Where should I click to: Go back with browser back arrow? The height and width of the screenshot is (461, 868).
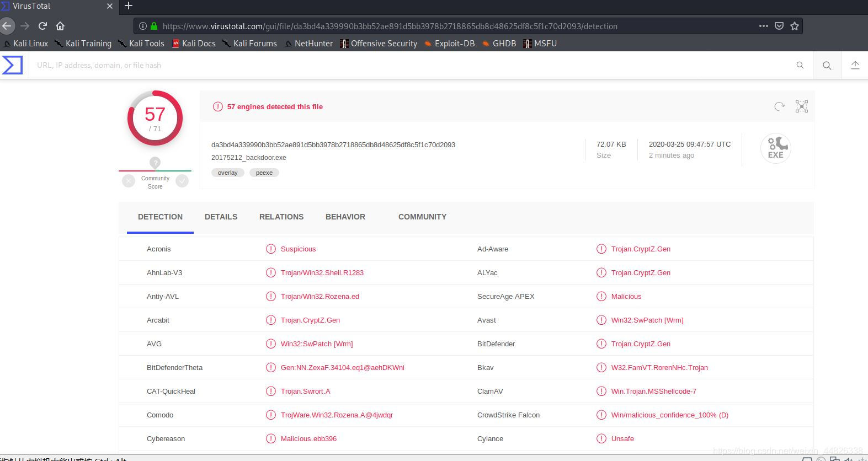pos(6,26)
